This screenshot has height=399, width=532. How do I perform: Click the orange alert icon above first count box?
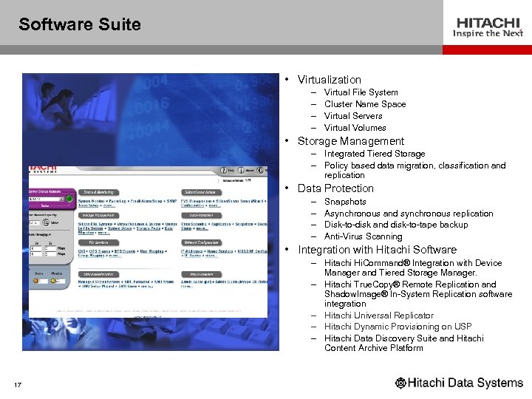[35, 281]
